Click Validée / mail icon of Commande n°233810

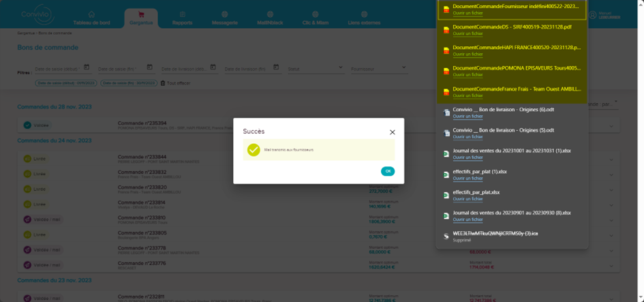pyautogui.click(x=27, y=220)
